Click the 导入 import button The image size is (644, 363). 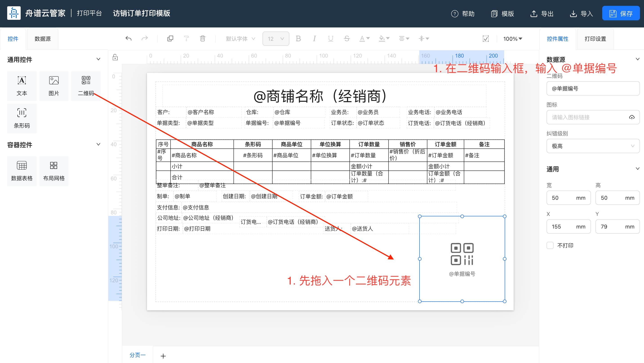(582, 13)
